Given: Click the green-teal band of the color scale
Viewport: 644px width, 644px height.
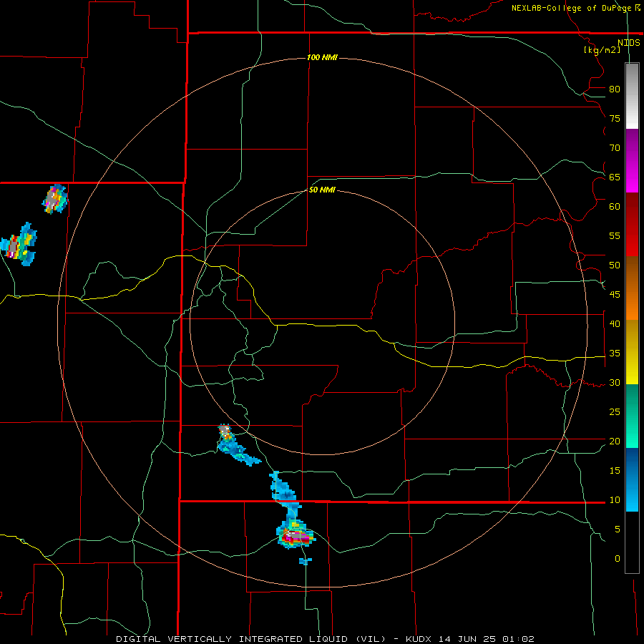Looking at the screenshot, I should [x=632, y=416].
